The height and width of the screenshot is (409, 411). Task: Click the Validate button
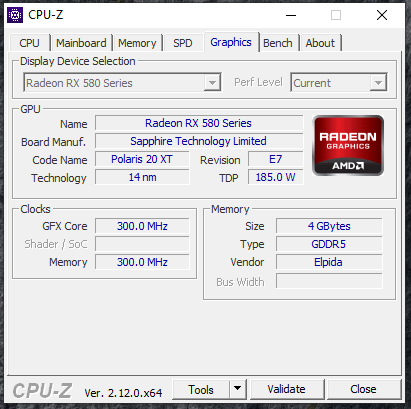pos(286,389)
